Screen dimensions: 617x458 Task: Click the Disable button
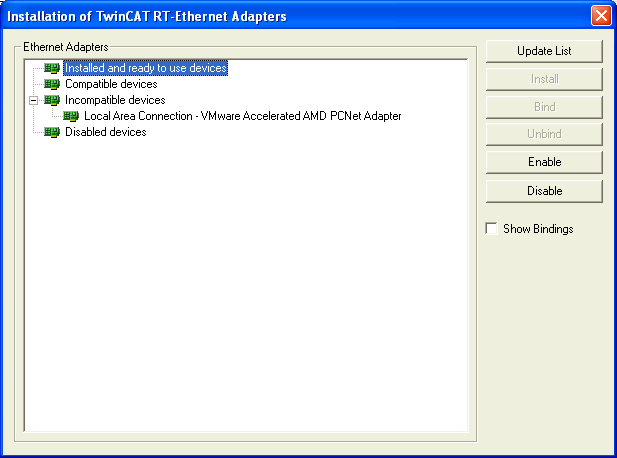click(544, 191)
